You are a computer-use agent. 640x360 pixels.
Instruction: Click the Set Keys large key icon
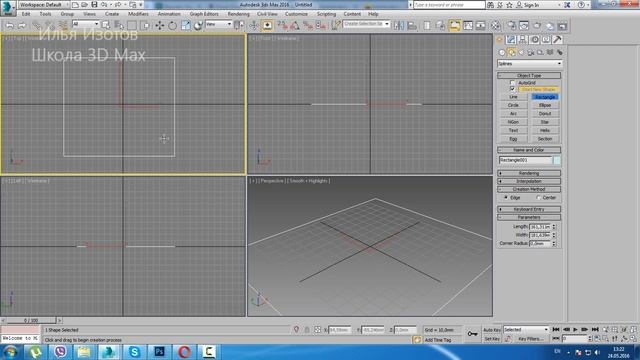coord(472,334)
